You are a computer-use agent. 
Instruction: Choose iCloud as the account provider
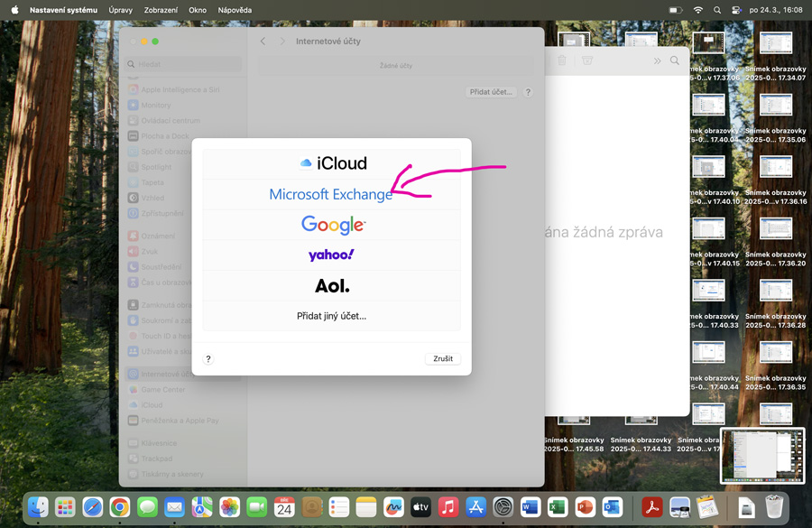tap(331, 163)
